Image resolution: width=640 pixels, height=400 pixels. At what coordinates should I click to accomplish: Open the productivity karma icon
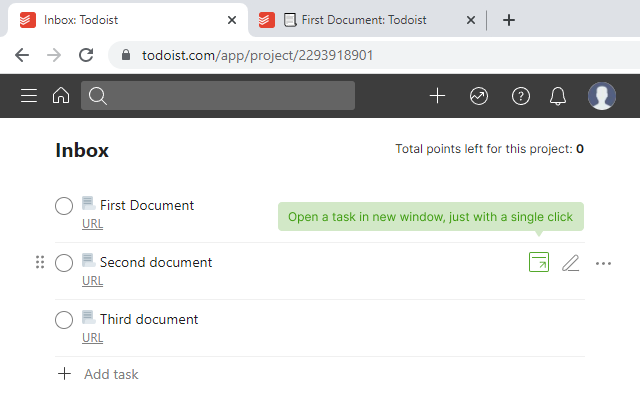tap(479, 96)
